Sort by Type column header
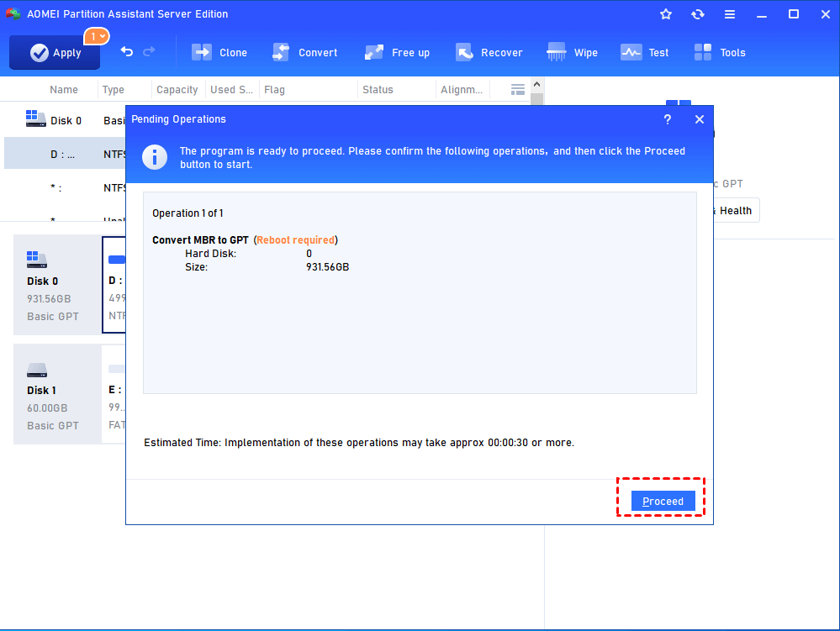Image resolution: width=840 pixels, height=631 pixels. click(113, 90)
